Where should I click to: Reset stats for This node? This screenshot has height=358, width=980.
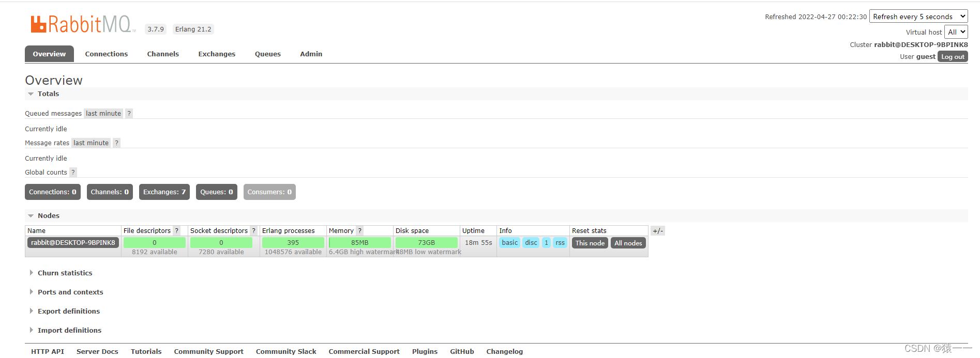pyautogui.click(x=590, y=243)
